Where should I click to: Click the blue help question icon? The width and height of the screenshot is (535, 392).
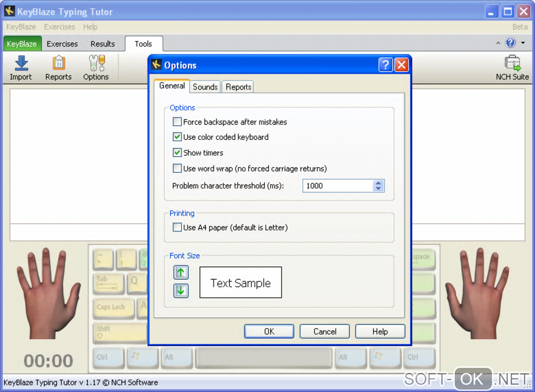point(510,42)
